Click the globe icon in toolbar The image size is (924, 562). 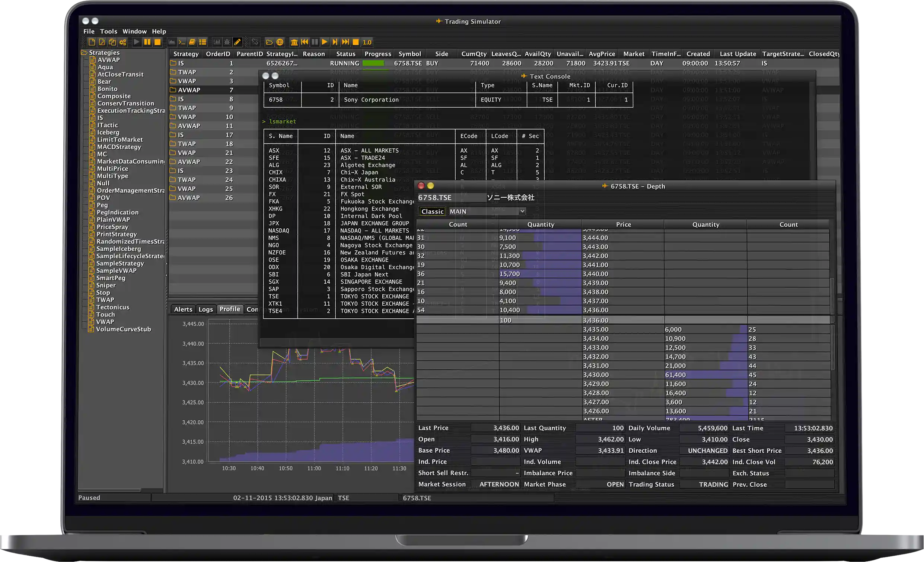280,42
